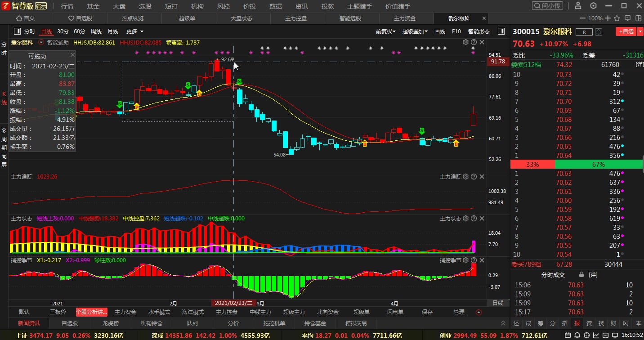Open help for 捕捞季节 indicator
The height and width of the screenshot is (340, 644).
click(474, 260)
